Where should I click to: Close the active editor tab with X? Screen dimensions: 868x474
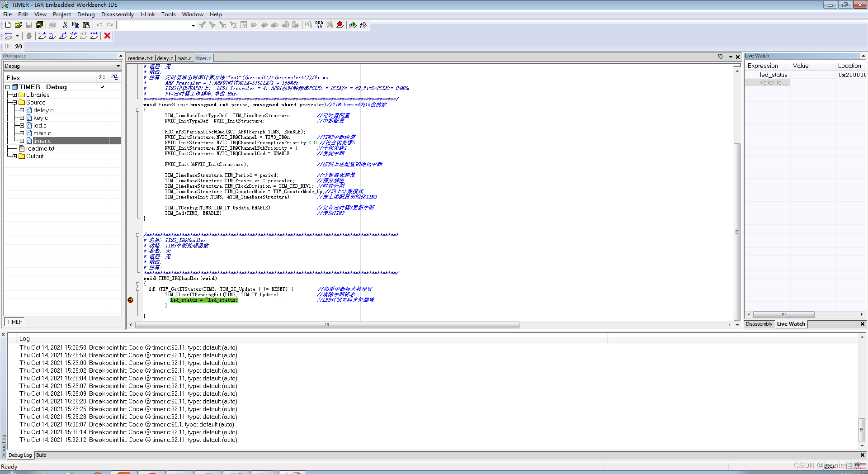(738, 57)
